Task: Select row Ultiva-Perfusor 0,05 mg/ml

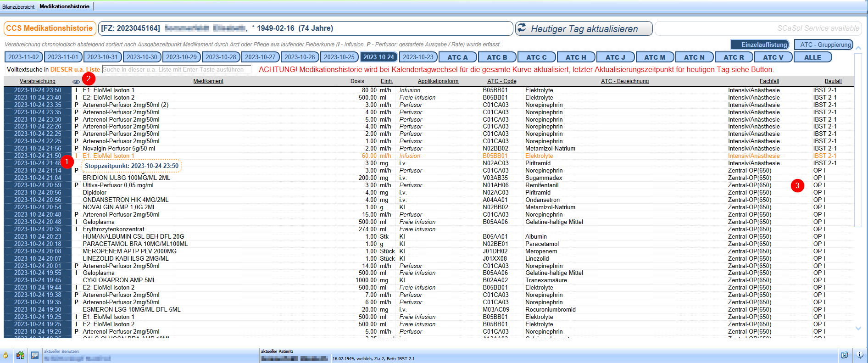Action: [x=429, y=185]
